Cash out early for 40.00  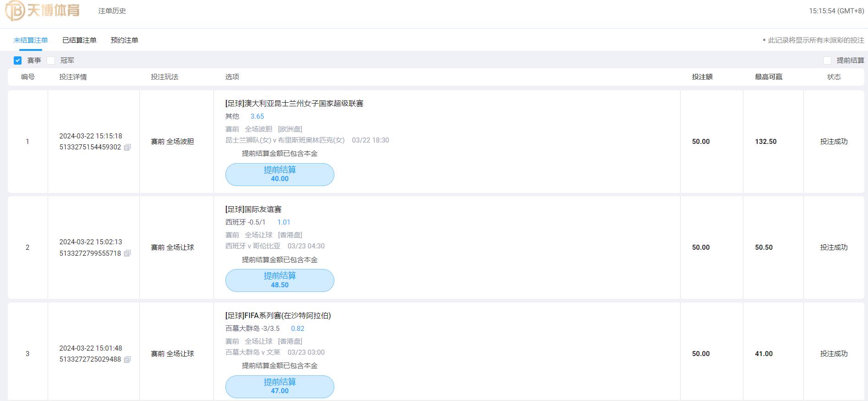coord(280,175)
